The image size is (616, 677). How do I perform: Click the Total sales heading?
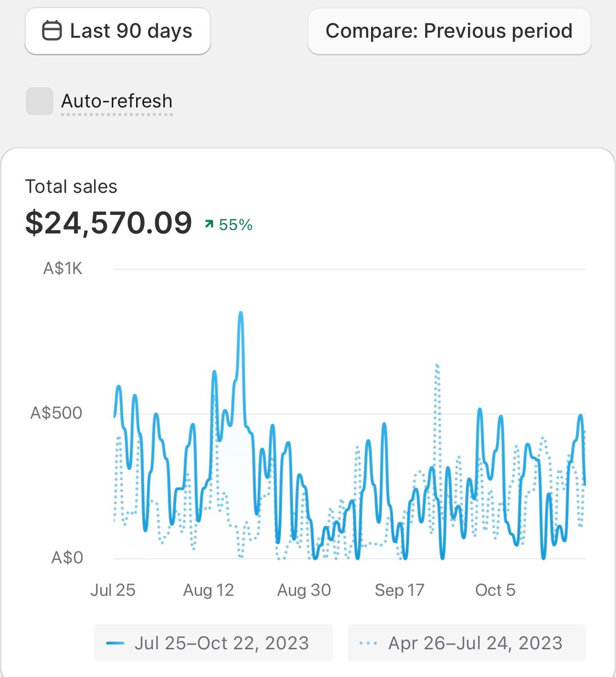(x=71, y=187)
